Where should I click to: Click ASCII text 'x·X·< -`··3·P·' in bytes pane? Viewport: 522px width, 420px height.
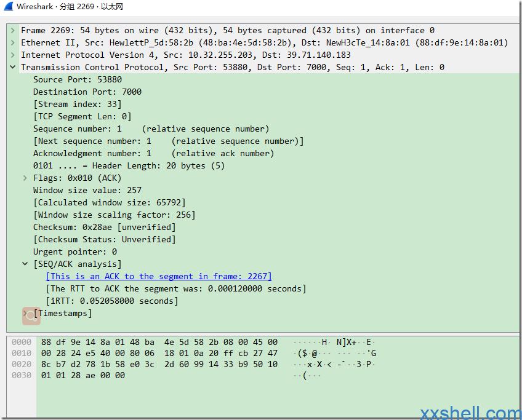tap(334, 365)
